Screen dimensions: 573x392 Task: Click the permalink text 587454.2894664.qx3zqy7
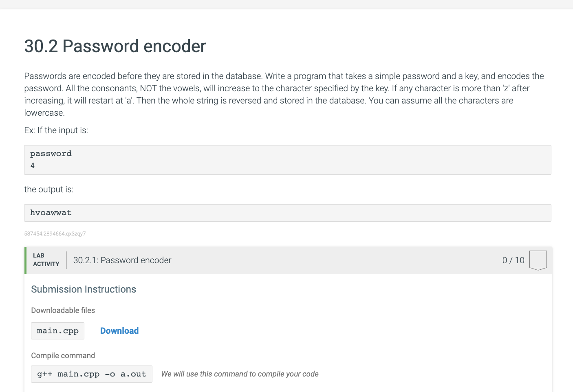pos(55,233)
